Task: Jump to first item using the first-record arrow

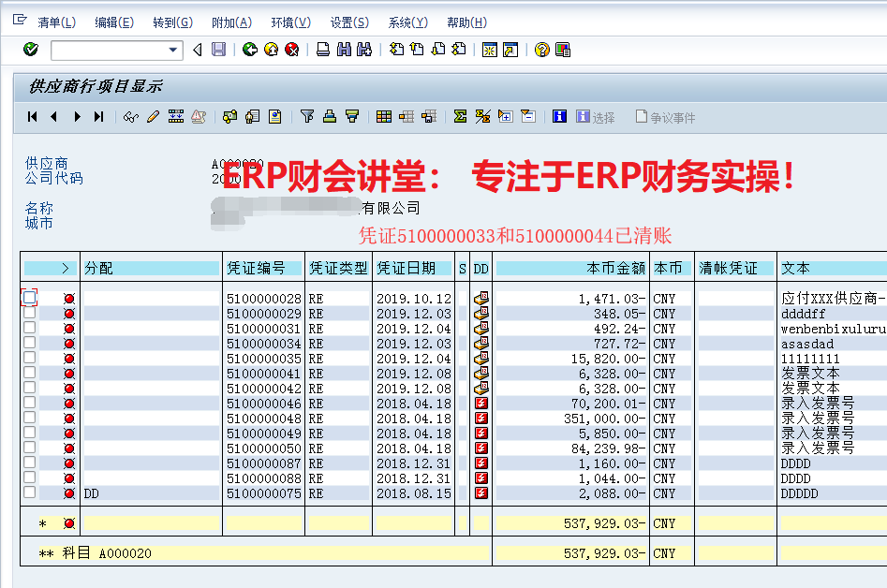Action: click(x=33, y=117)
